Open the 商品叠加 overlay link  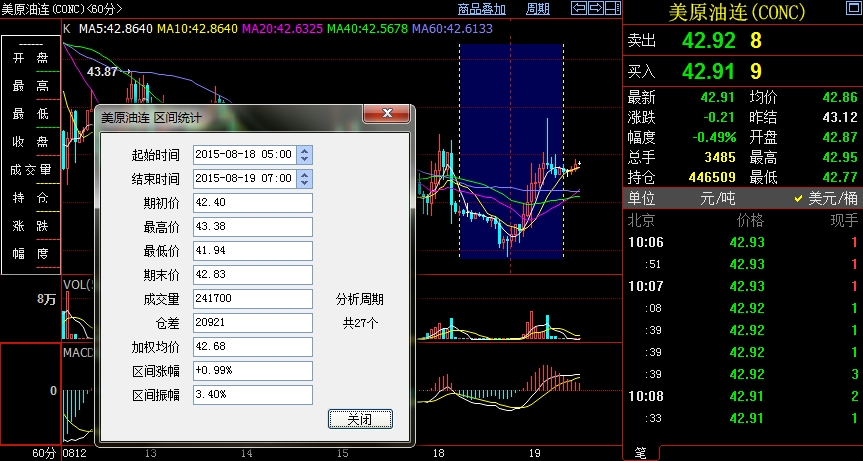tap(482, 9)
